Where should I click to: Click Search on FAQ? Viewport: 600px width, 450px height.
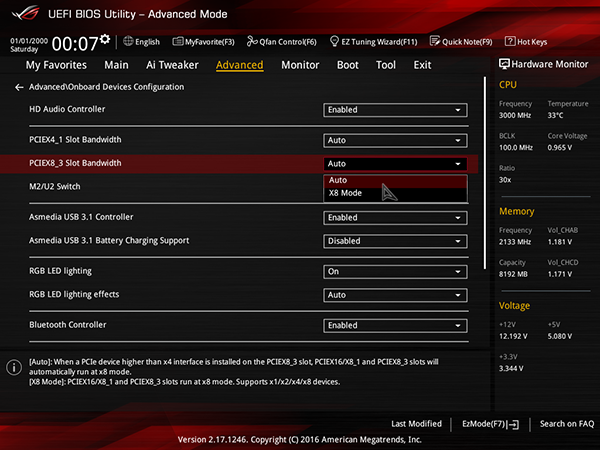point(567,424)
